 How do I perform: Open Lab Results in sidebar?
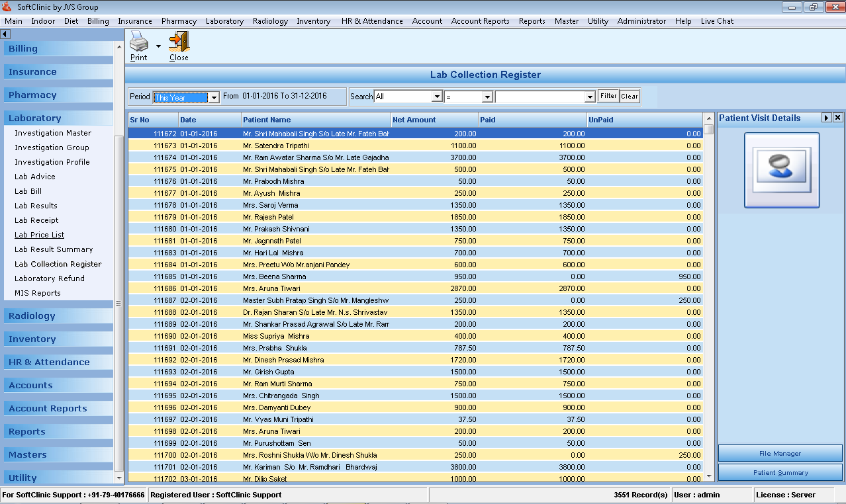coord(36,206)
